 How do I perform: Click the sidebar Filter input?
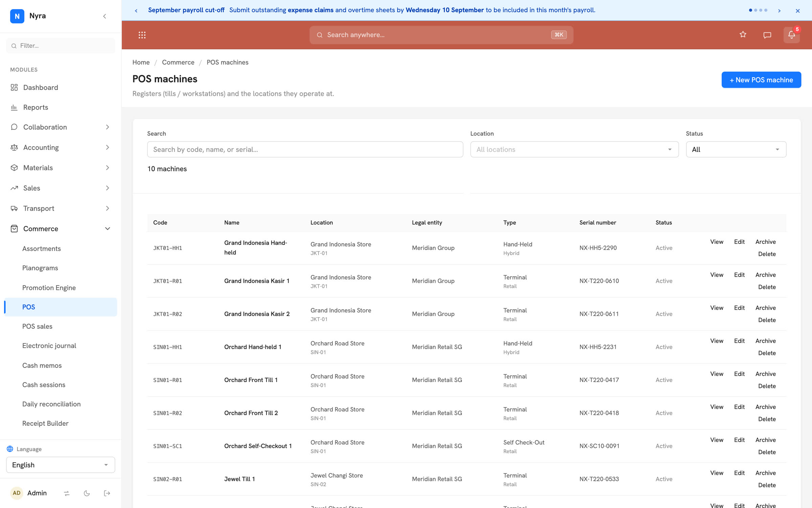61,46
